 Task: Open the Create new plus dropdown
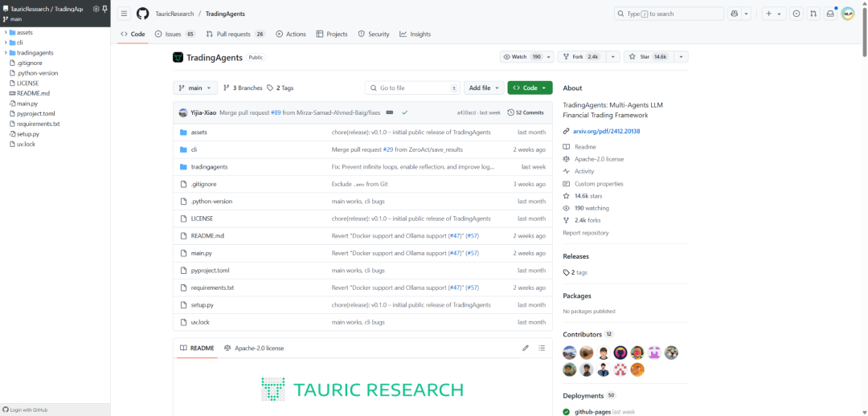click(774, 14)
